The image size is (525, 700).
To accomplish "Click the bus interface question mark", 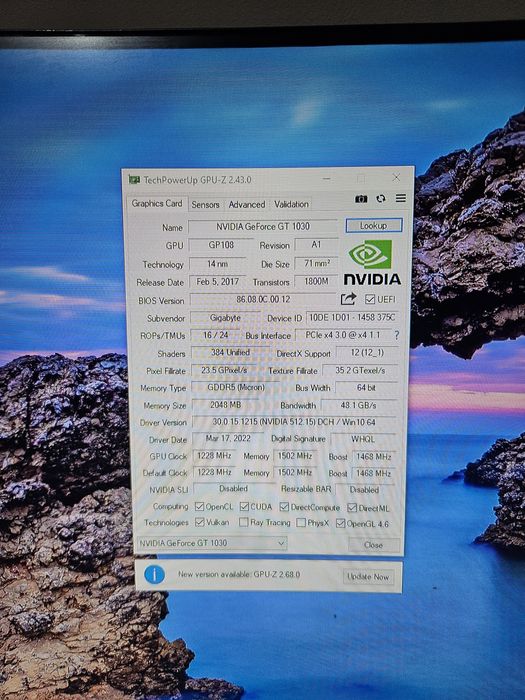I will pos(396,335).
